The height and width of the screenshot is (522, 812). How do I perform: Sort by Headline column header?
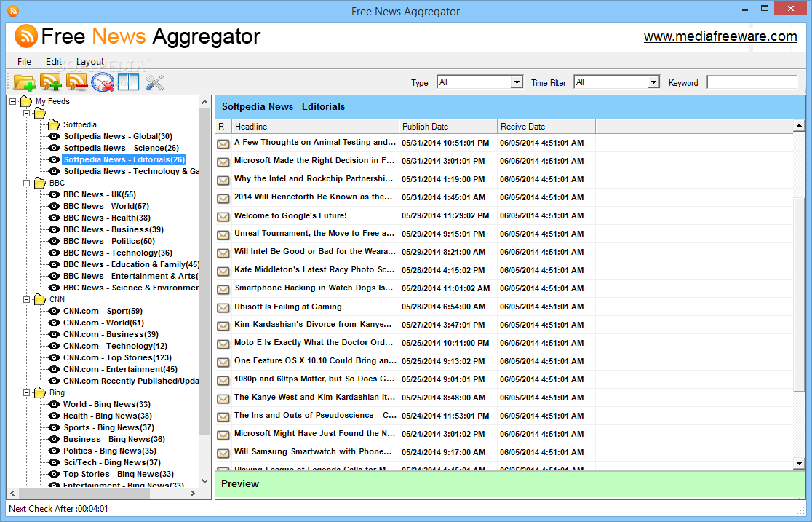coord(315,127)
